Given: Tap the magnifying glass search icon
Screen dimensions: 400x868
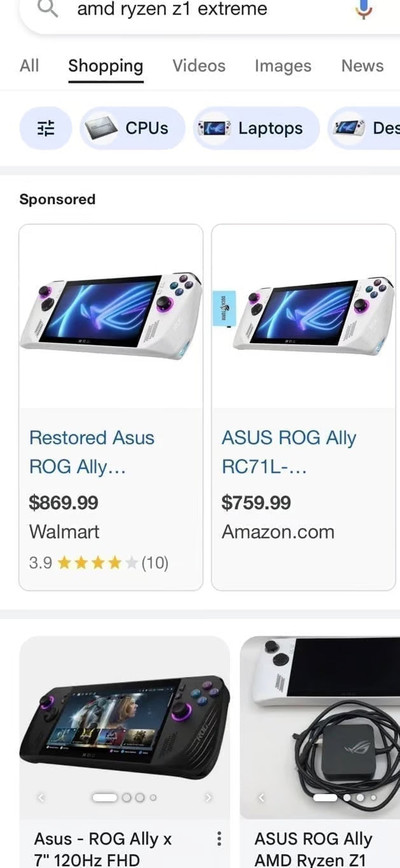Looking at the screenshot, I should click(49, 9).
